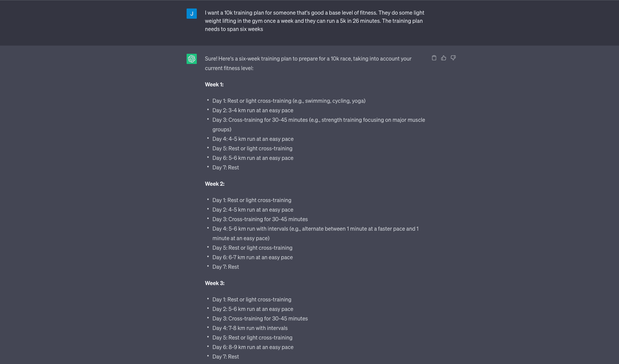Click the 'Sure! Here's a six-week' intro text
Viewport: 619px width, 364px height.
(308, 63)
